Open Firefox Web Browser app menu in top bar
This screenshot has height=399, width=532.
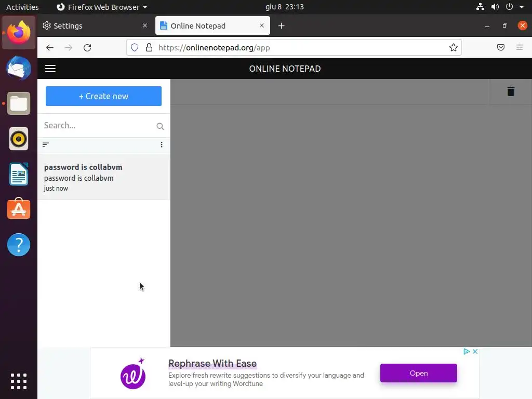tap(102, 7)
